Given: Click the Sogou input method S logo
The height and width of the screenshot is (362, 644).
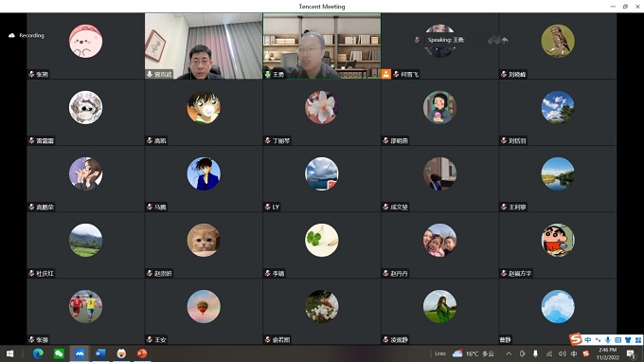Looking at the screenshot, I should click(x=576, y=339).
